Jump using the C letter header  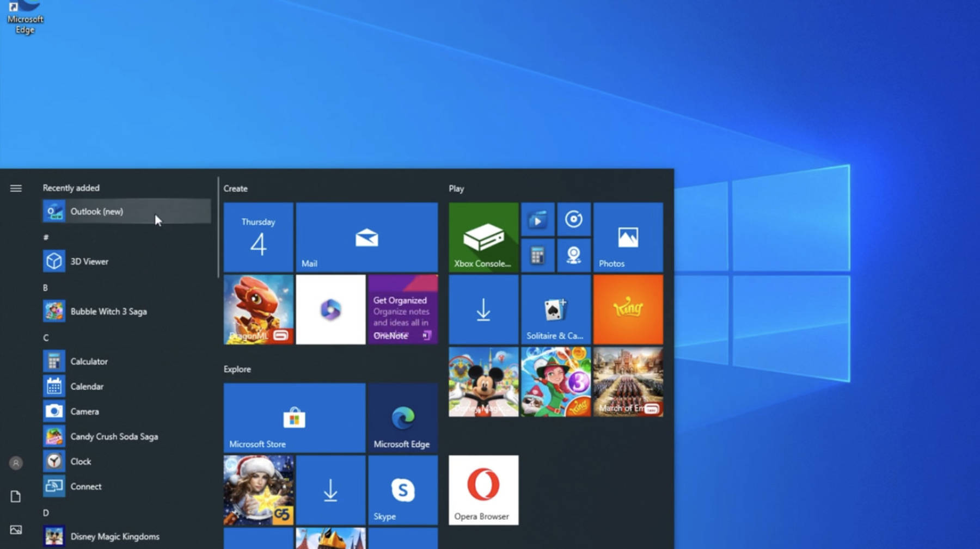click(46, 337)
